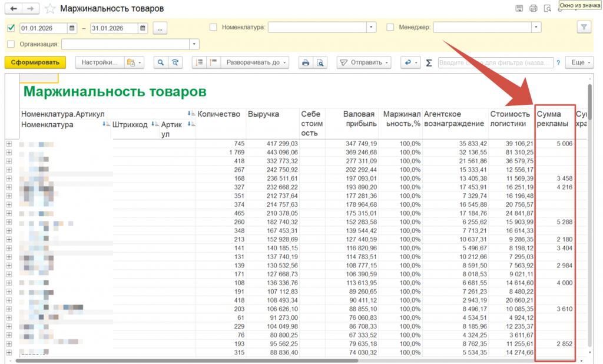The image size is (603, 364).
Task: Open the Организация dropdown list
Action: click(x=194, y=44)
